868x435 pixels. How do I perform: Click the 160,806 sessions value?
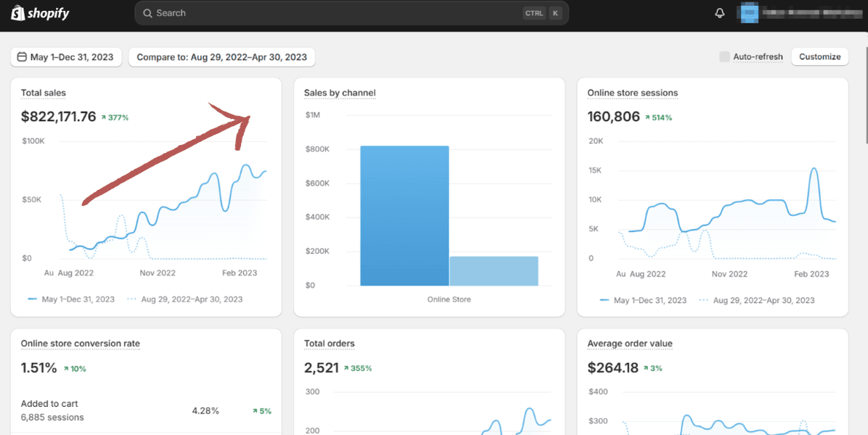[613, 117]
